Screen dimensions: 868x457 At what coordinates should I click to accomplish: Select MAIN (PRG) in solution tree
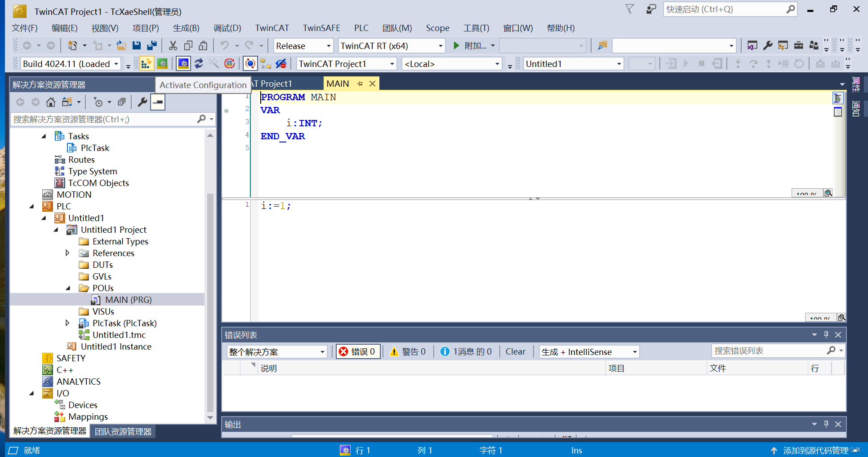click(x=128, y=300)
